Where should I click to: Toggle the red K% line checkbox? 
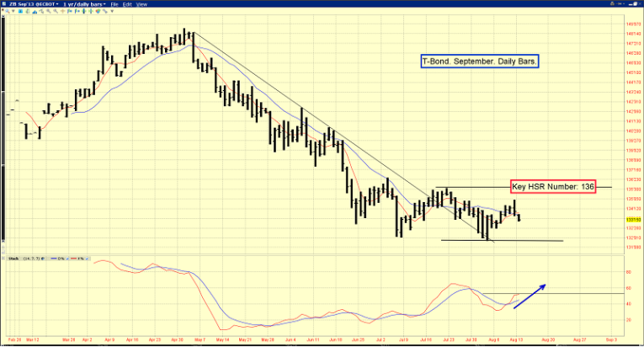(87, 259)
